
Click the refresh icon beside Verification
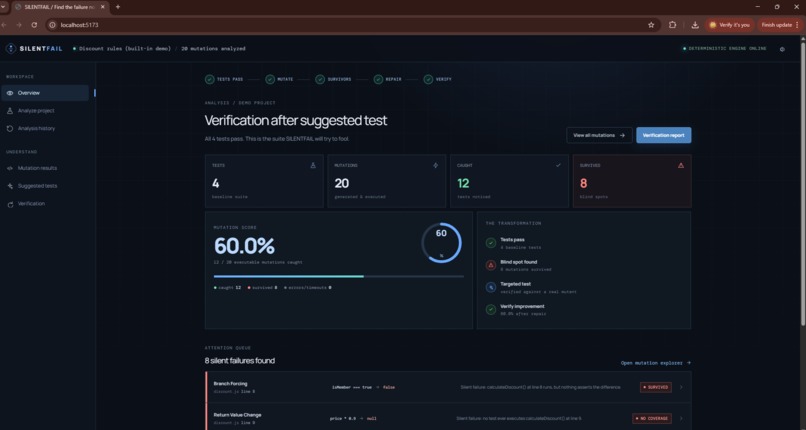pyautogui.click(x=10, y=204)
